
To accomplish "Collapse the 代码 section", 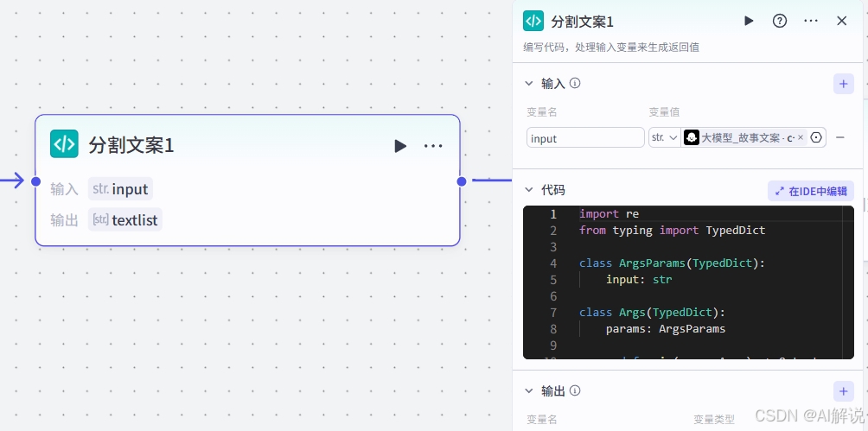I will [x=529, y=190].
